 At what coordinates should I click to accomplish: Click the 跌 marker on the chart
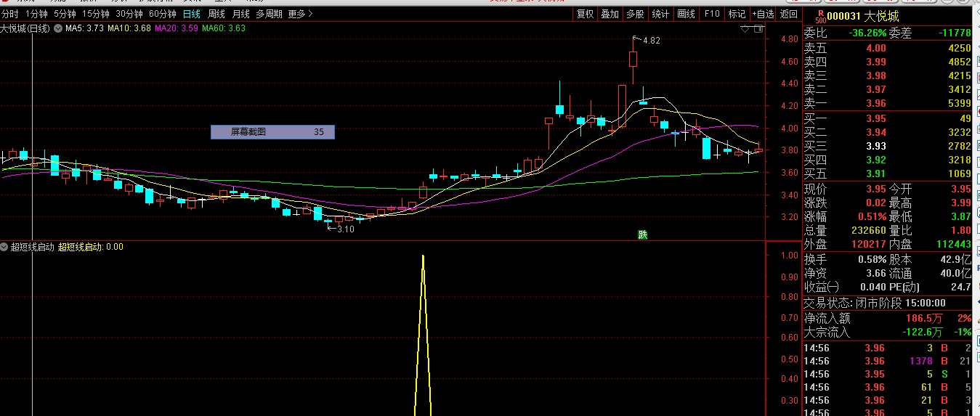click(642, 234)
